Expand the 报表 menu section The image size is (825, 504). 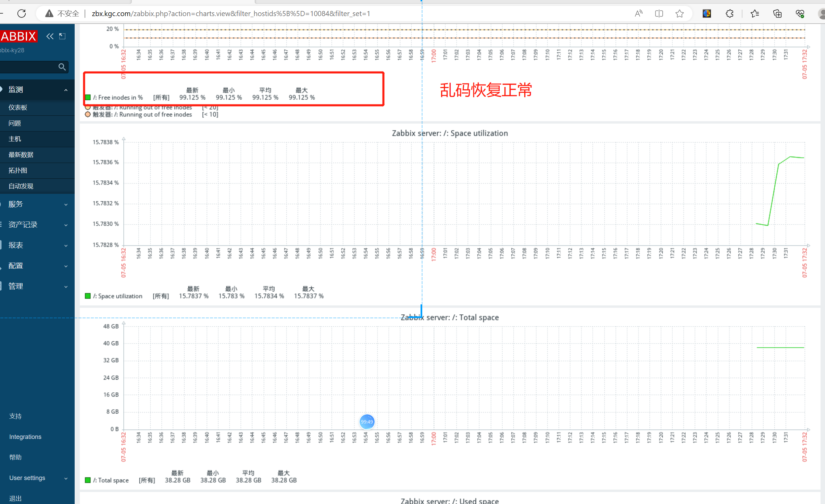coord(37,245)
